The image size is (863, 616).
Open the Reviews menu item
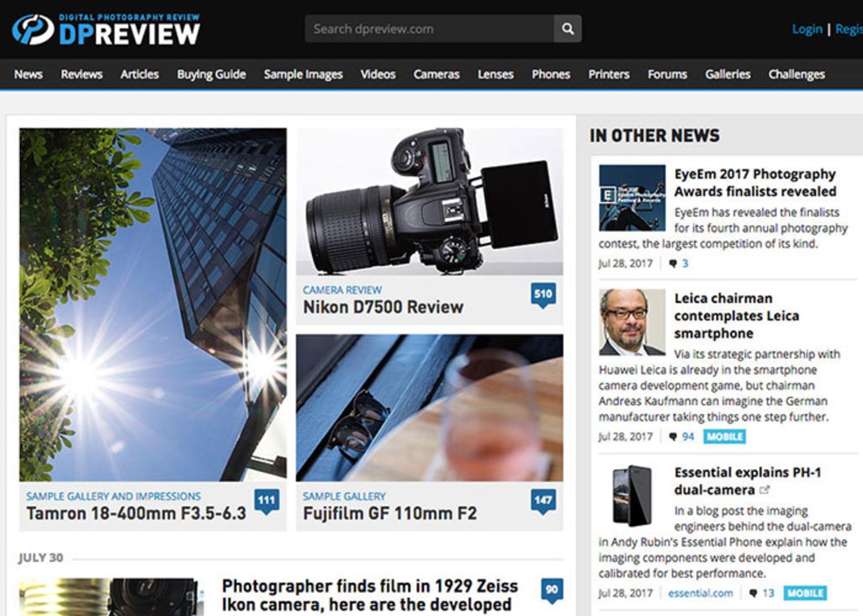82,74
